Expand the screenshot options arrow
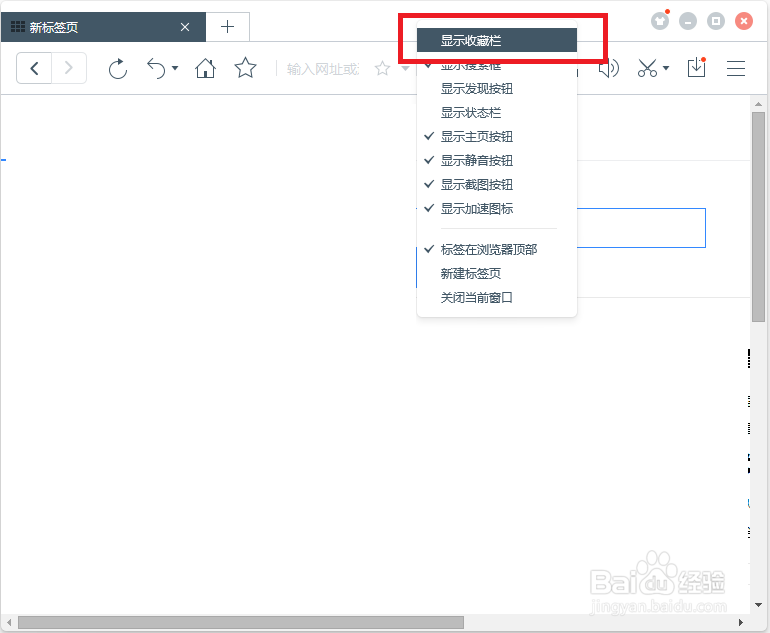The width and height of the screenshot is (770, 633). tap(666, 68)
